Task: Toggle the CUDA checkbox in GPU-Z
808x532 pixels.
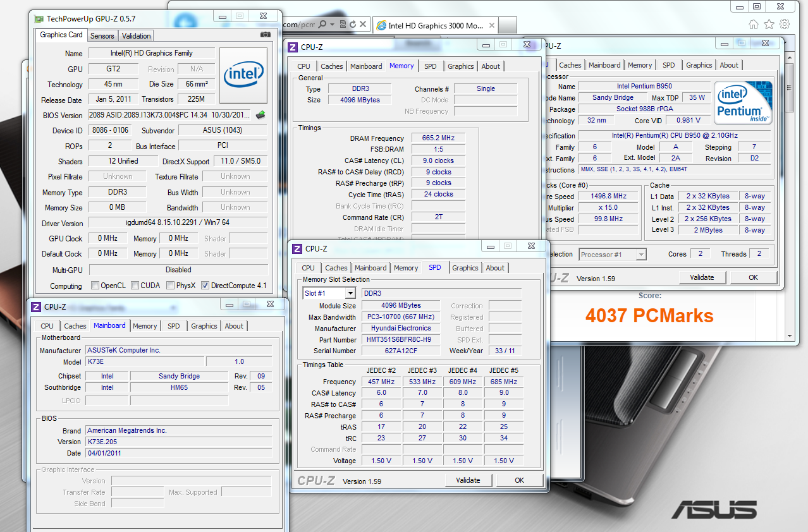Action: point(135,286)
